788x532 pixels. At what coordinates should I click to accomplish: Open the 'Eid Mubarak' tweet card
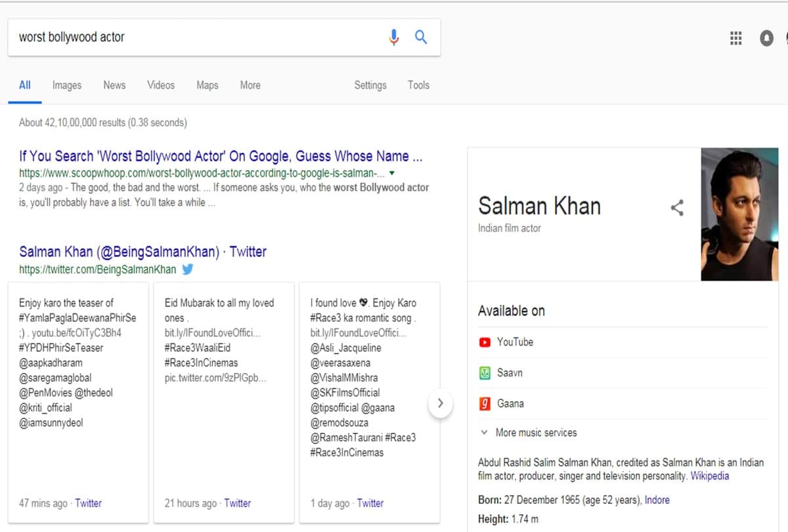(x=224, y=402)
